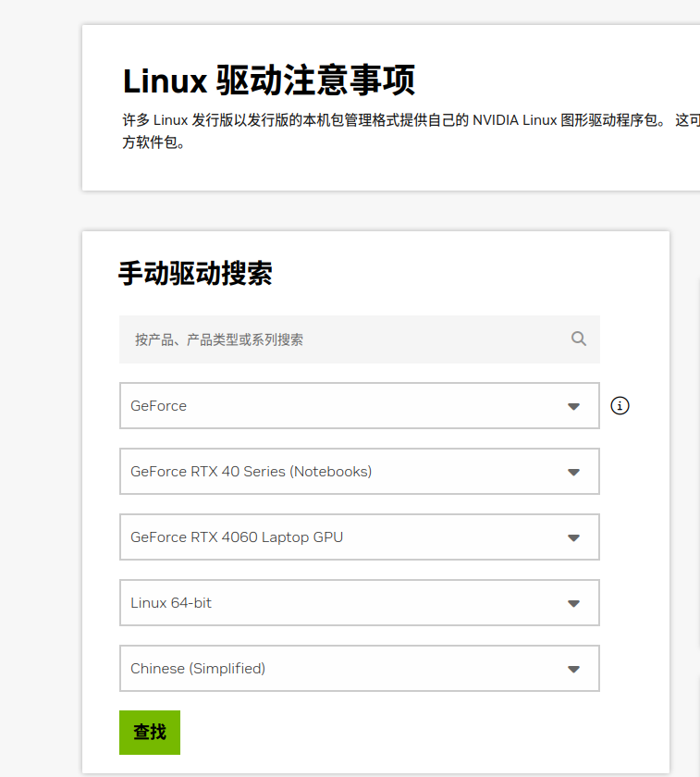Click the green 查找 button

tap(150, 733)
